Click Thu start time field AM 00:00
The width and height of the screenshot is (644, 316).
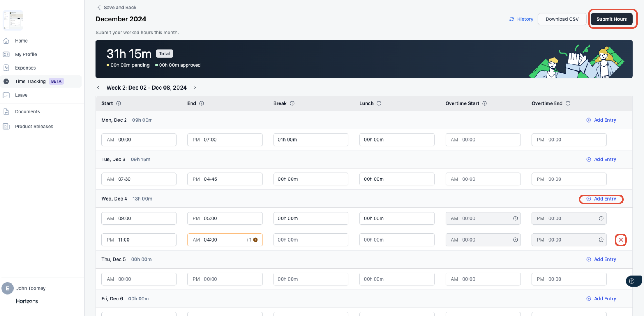(x=139, y=279)
